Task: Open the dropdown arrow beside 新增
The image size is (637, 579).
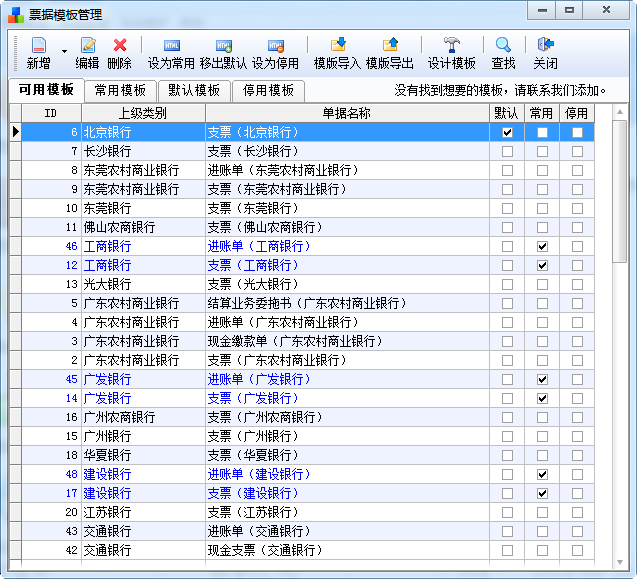Action: click(x=64, y=52)
